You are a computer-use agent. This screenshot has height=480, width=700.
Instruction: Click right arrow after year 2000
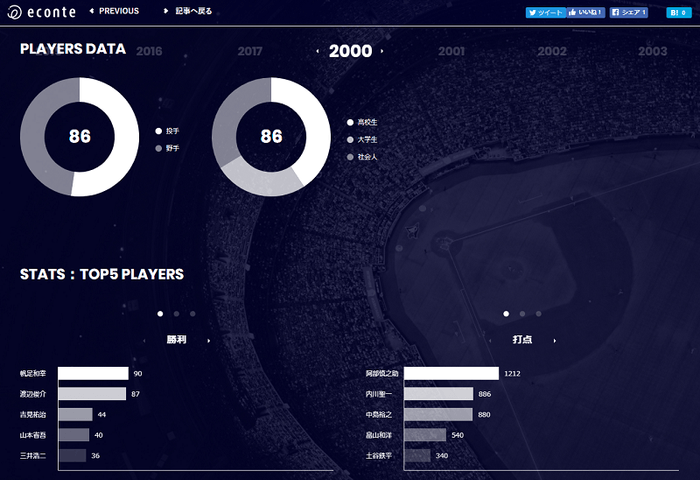tap(382, 51)
